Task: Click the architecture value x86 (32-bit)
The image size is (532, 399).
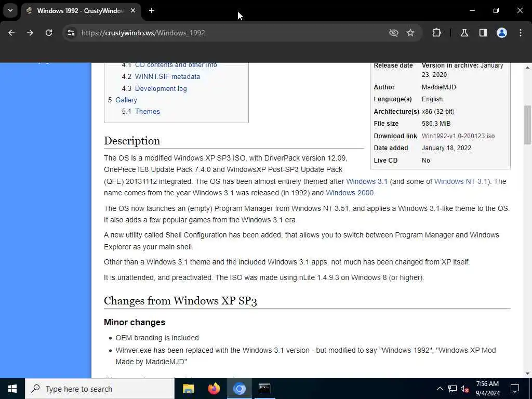Action: click(x=437, y=112)
